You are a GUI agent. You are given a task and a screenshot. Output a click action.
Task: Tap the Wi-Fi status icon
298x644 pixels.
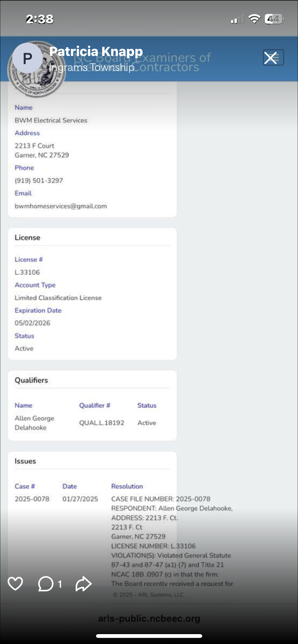254,19
